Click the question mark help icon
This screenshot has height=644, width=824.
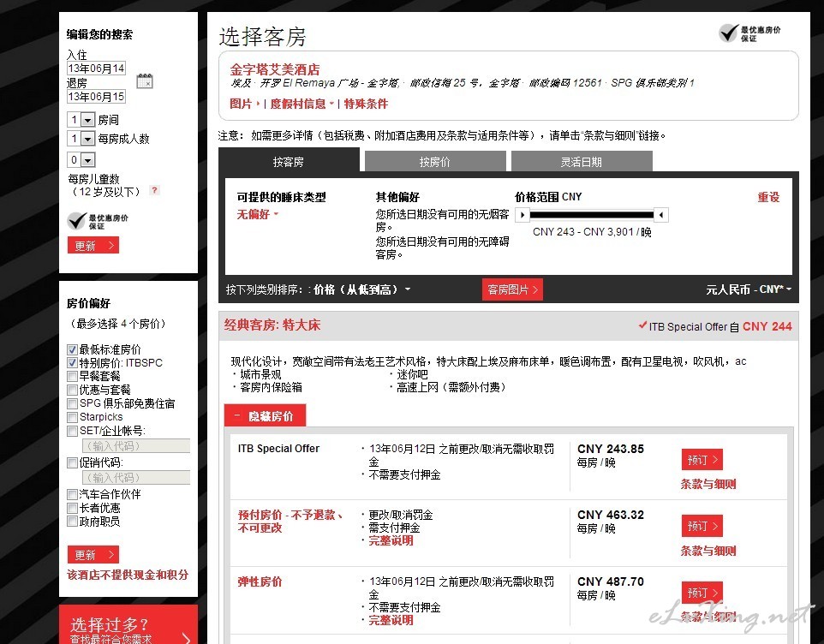(154, 190)
